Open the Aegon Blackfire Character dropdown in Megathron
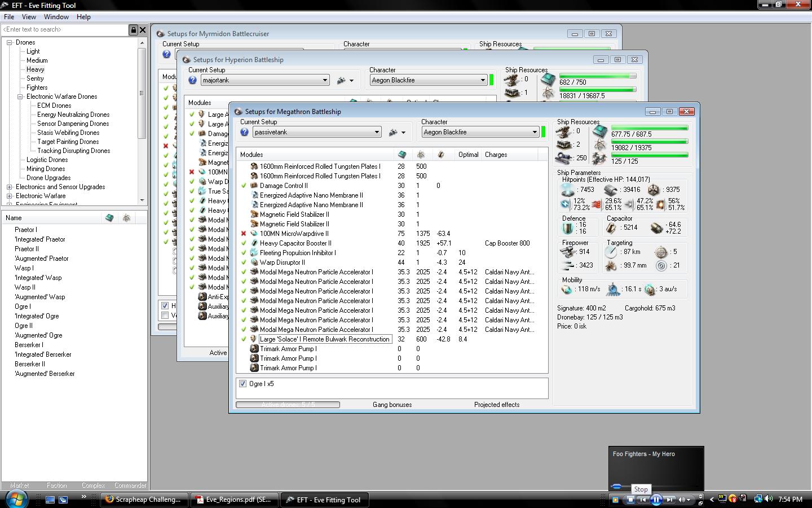Image resolution: width=812 pixels, height=508 pixels. pyautogui.click(x=534, y=132)
